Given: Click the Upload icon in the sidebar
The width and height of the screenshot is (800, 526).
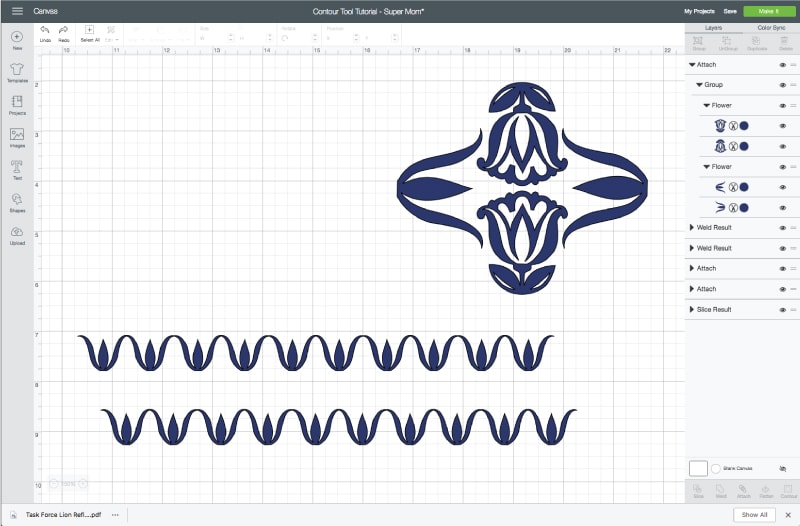Looking at the screenshot, I should click(x=17, y=234).
